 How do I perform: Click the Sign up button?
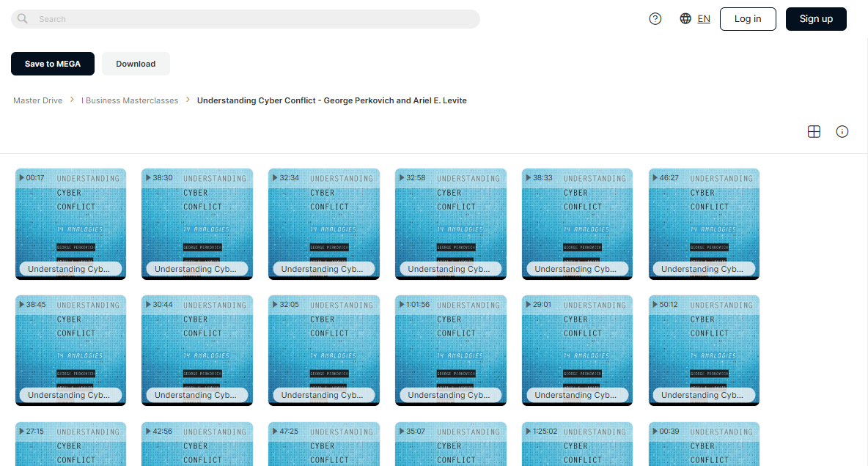pyautogui.click(x=816, y=19)
